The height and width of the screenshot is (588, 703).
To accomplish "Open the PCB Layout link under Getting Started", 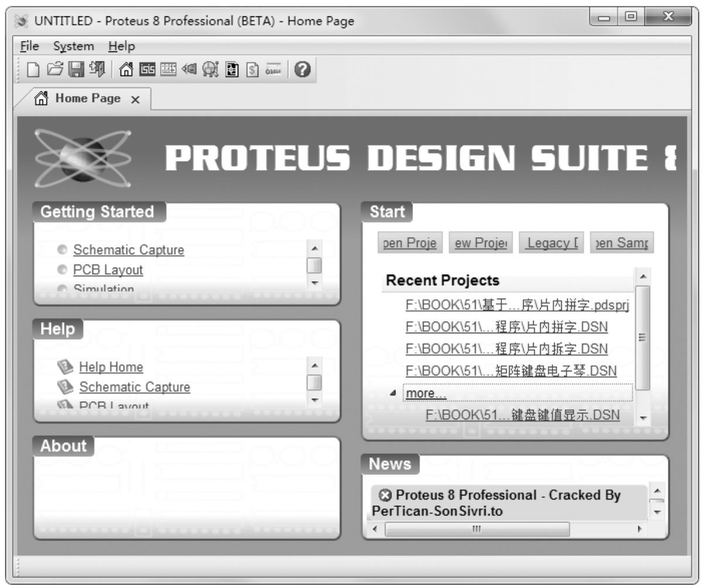I will point(108,270).
